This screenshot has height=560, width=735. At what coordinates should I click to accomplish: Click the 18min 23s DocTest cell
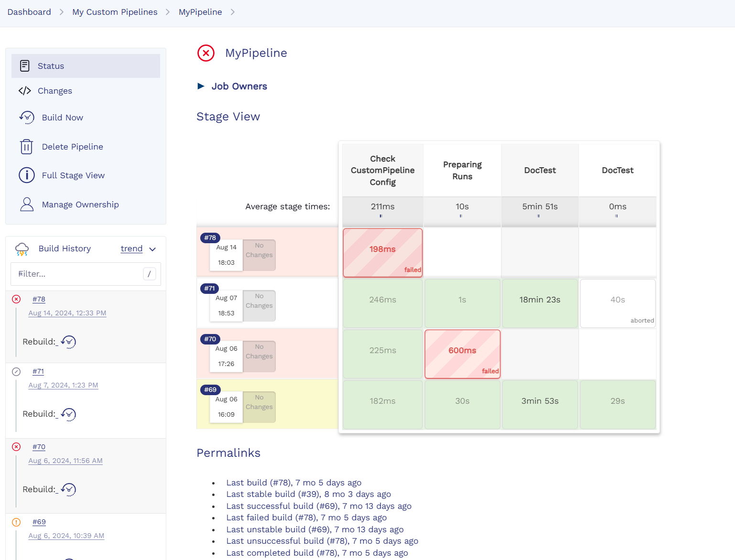pos(540,303)
